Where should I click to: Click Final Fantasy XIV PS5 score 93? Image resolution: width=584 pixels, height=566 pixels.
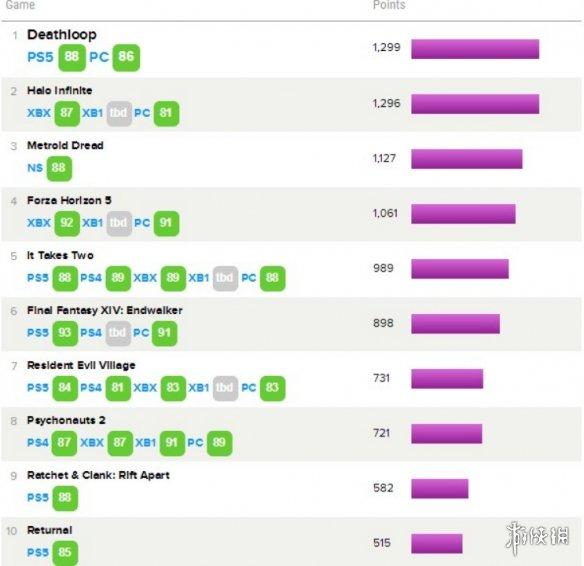tap(65, 333)
